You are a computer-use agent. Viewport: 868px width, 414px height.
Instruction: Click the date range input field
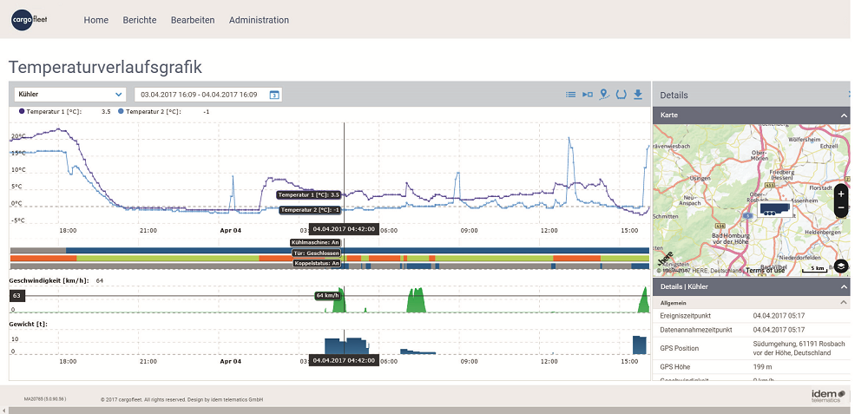pyautogui.click(x=200, y=95)
